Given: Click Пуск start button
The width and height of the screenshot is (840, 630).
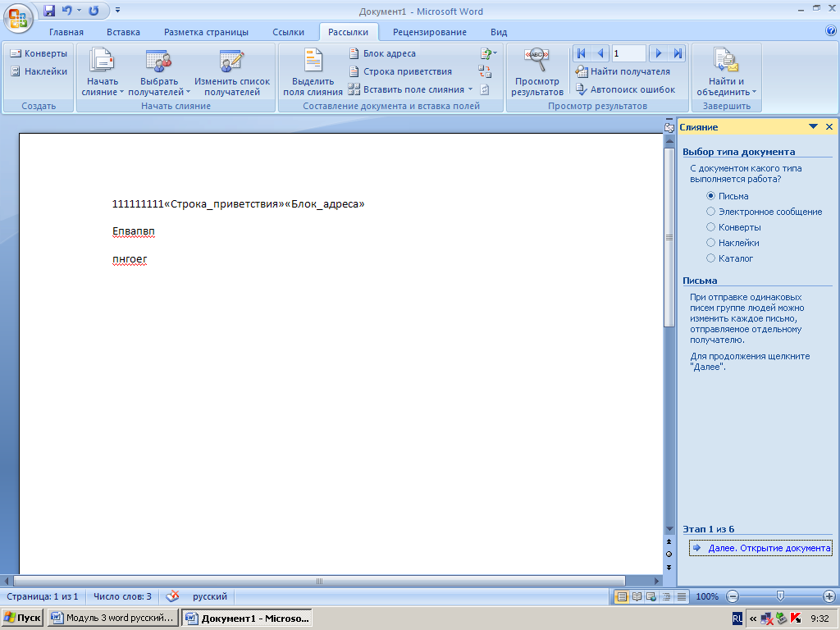Looking at the screenshot, I should 22,618.
